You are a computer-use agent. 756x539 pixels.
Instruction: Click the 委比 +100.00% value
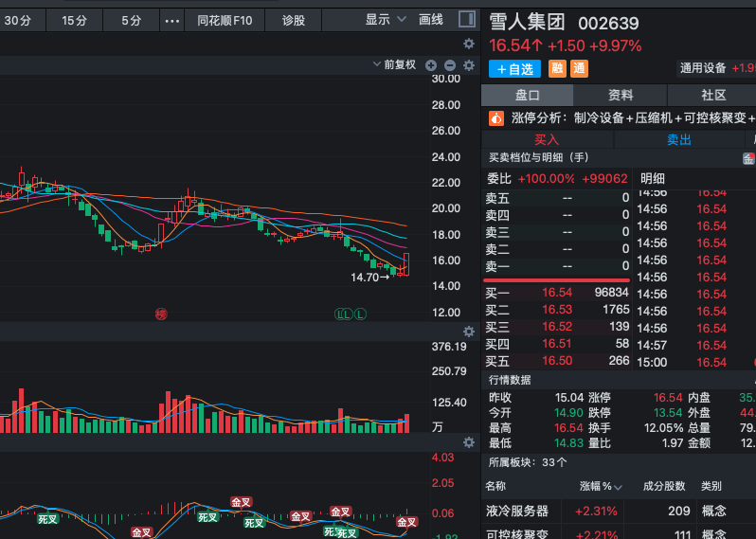coord(546,179)
